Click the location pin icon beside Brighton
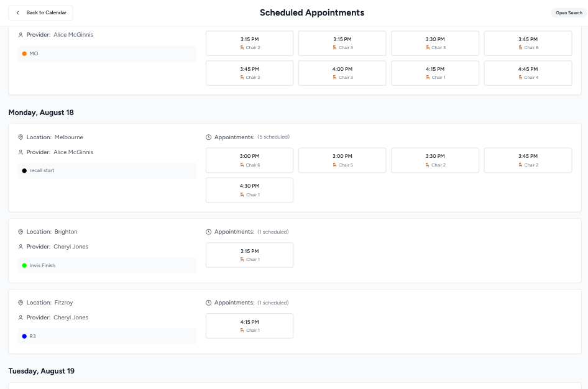588x389 pixels. (x=21, y=231)
